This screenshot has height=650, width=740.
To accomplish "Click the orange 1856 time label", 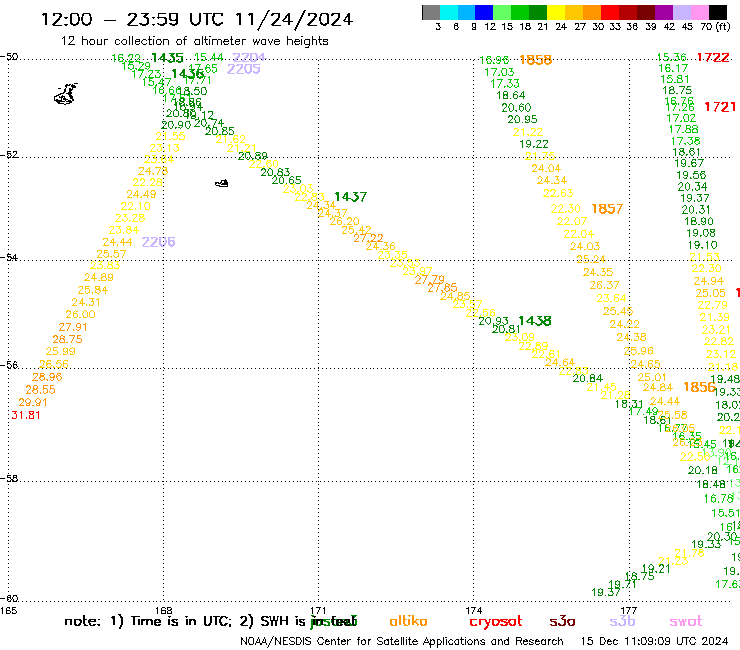I will point(699,387).
